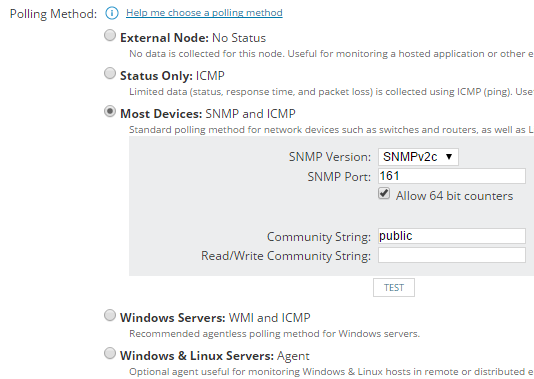Click the 'SNMP Version:' label
The image size is (534, 379).
point(330,157)
